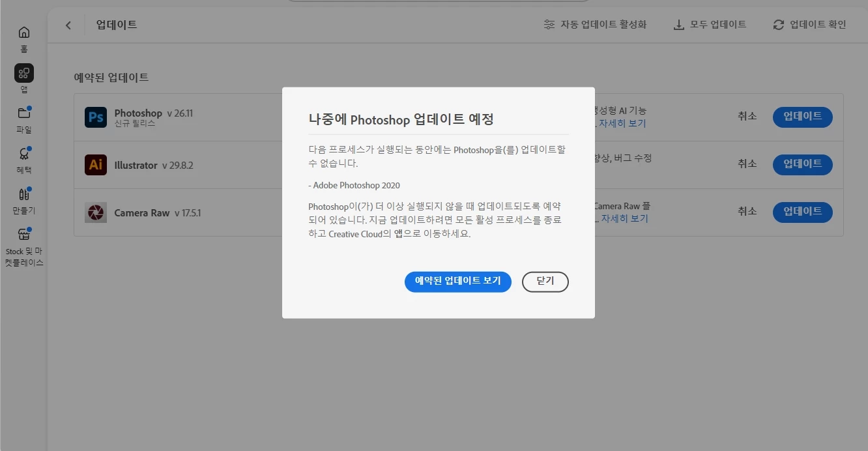Click the Photoshop Ps app icon

(x=96, y=117)
